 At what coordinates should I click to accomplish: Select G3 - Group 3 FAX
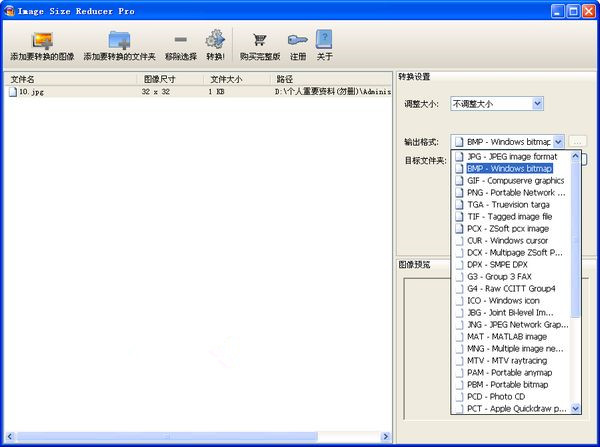[x=511, y=277]
